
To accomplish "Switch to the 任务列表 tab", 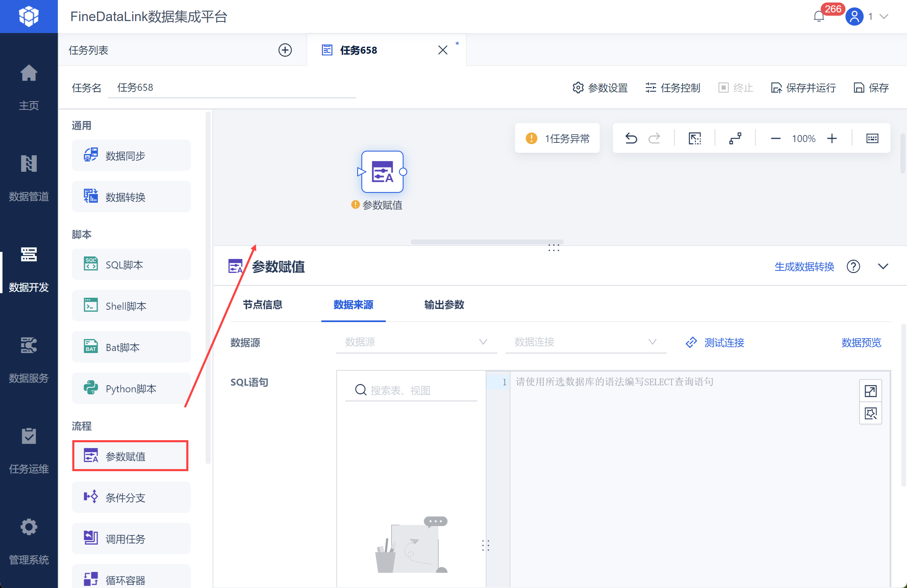I will 88,50.
